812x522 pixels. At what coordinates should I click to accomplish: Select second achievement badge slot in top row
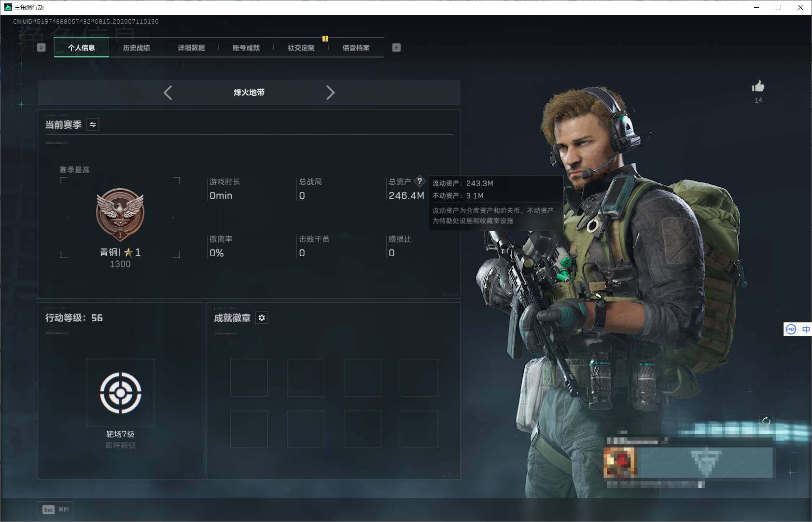(x=306, y=377)
